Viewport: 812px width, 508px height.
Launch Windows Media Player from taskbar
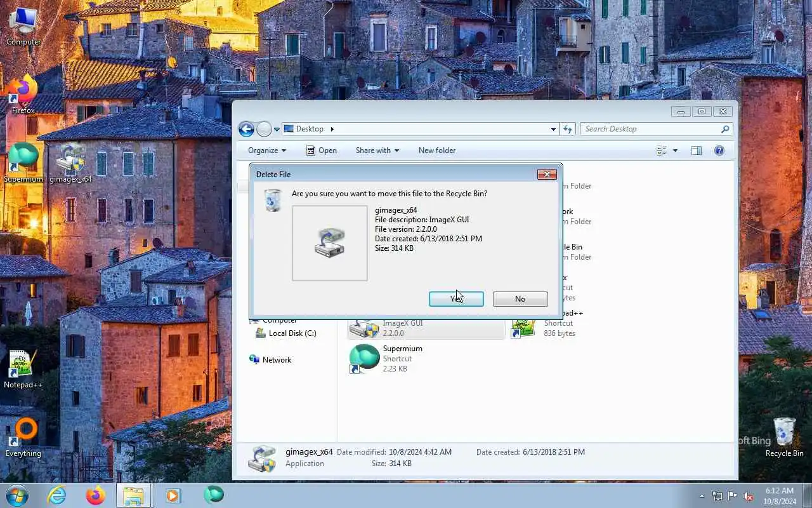click(x=173, y=495)
